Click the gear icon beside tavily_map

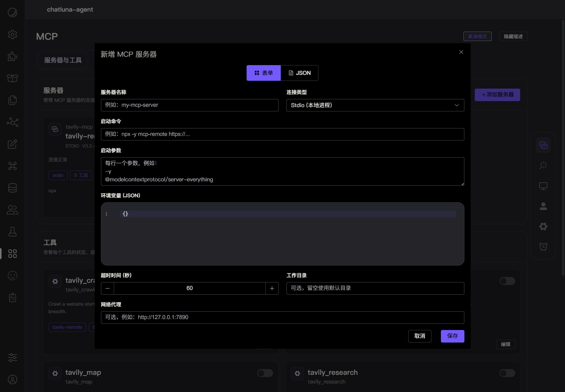(x=55, y=373)
